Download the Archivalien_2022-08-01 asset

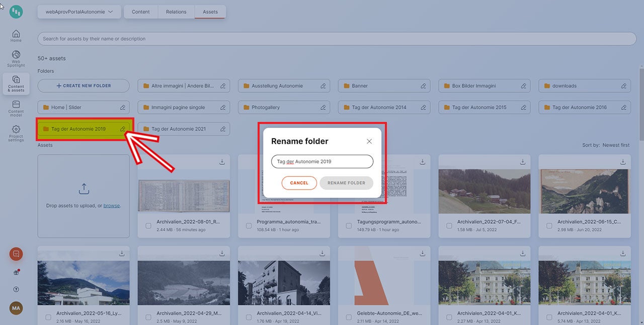(222, 162)
